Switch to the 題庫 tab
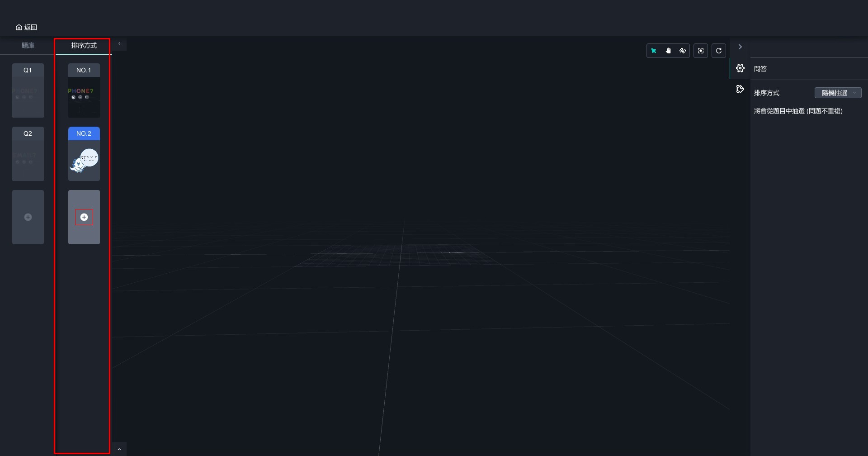Screen dimensions: 868x456 click(28, 45)
